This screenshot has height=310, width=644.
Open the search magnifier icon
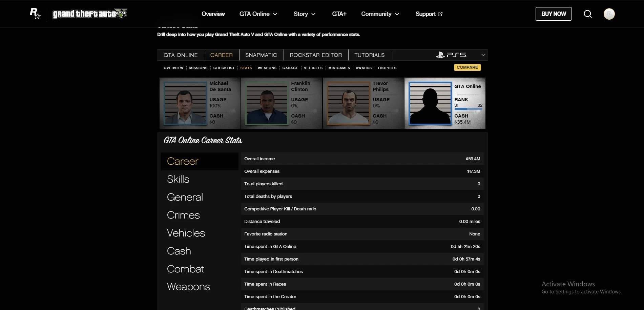[x=588, y=14]
